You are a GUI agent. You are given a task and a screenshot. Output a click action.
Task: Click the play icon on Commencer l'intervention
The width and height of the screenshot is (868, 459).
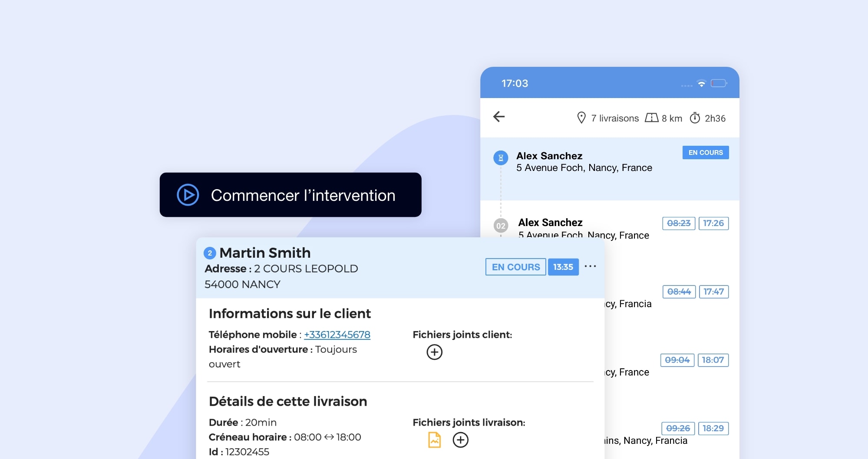(188, 195)
